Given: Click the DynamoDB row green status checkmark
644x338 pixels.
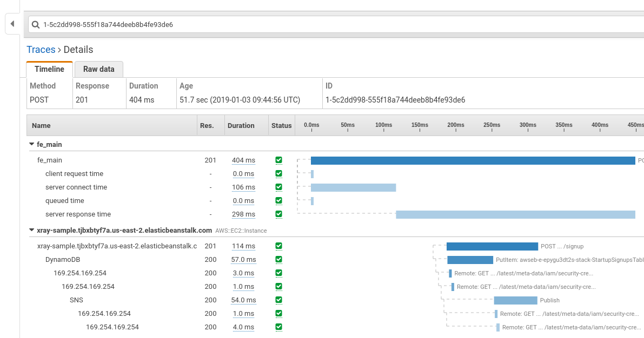Looking at the screenshot, I should coord(278,260).
